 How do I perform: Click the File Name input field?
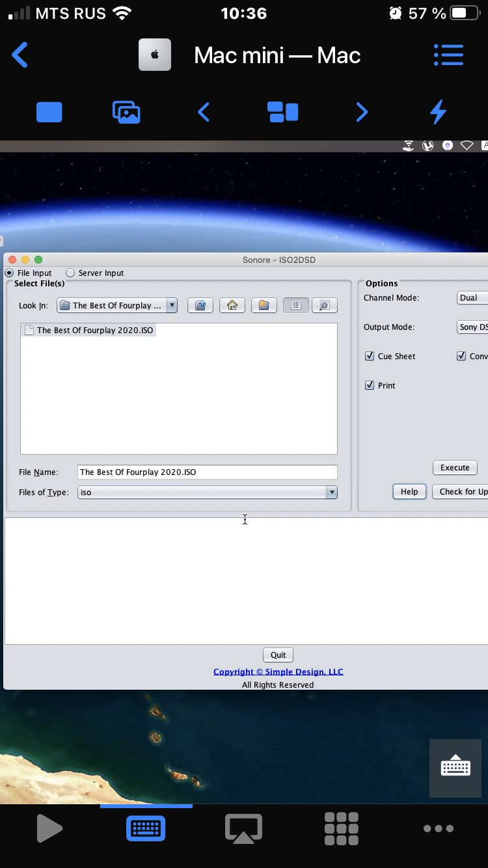tap(207, 472)
